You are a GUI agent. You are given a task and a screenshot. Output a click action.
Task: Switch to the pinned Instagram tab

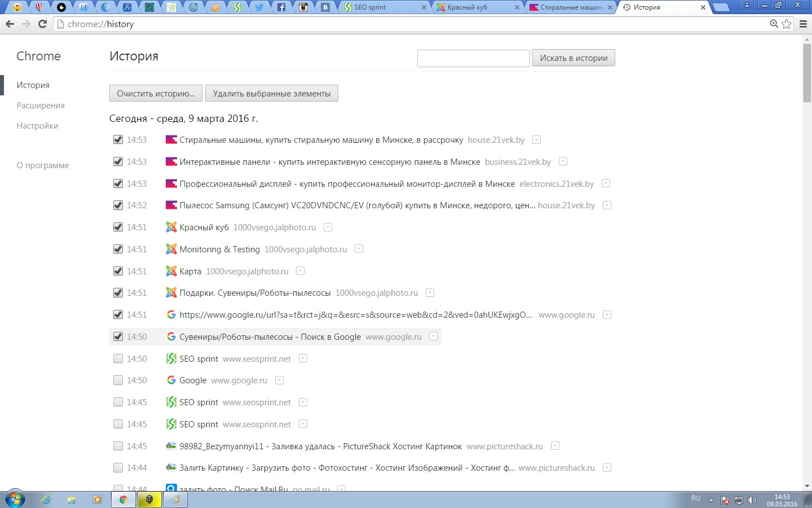(x=303, y=7)
